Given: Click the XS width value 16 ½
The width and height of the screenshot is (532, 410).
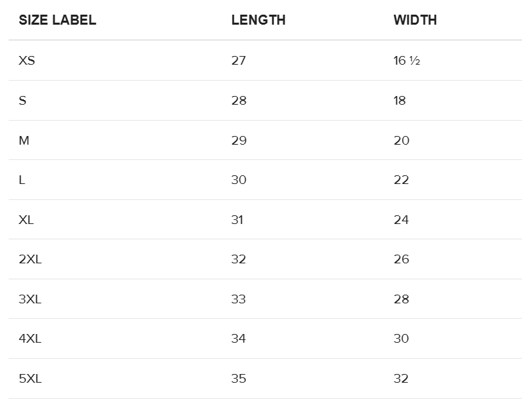Looking at the screenshot, I should [407, 61].
